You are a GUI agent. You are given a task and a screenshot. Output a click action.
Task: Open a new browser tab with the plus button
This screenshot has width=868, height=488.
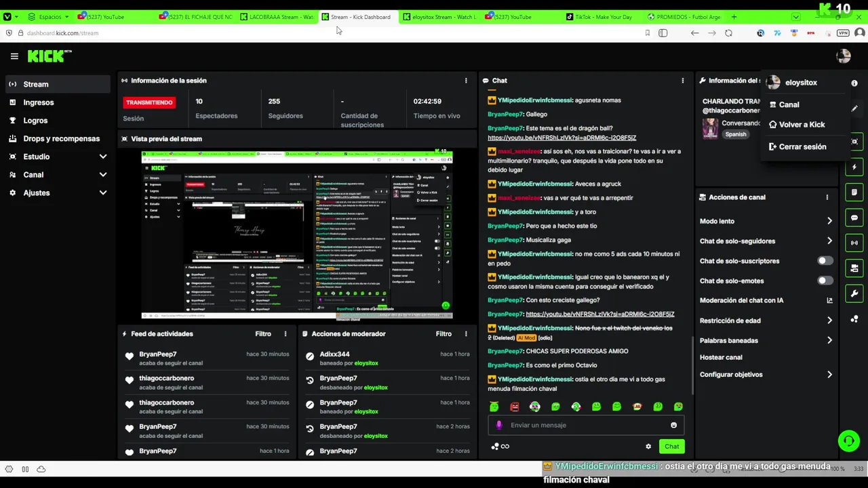pos(734,17)
